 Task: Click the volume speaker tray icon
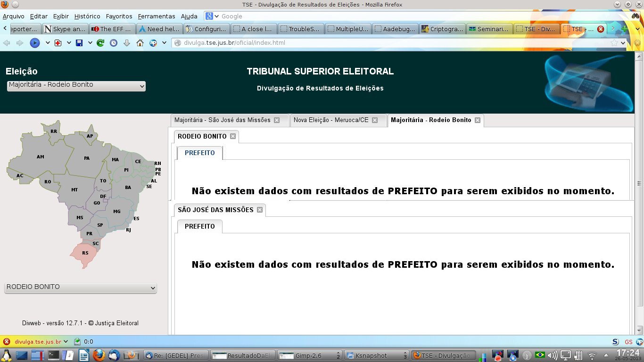click(553, 355)
